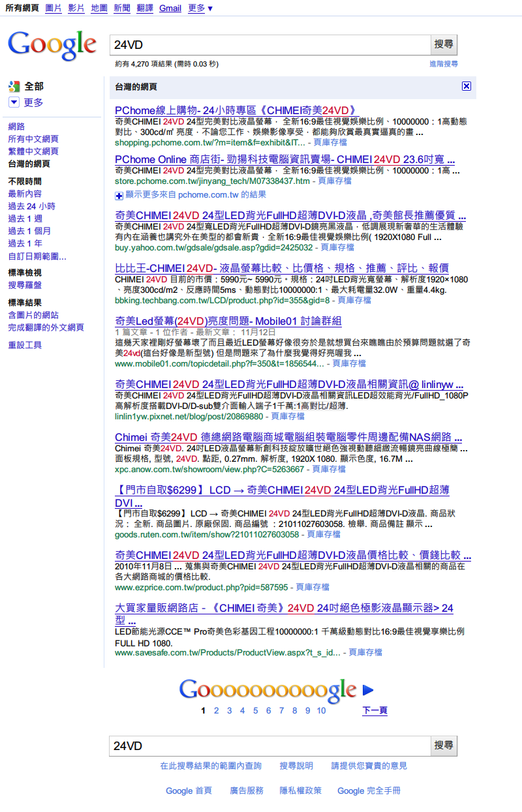Open 所有網頁 in top navigation bar
This screenshot has width=522, height=812.
coord(22,8)
